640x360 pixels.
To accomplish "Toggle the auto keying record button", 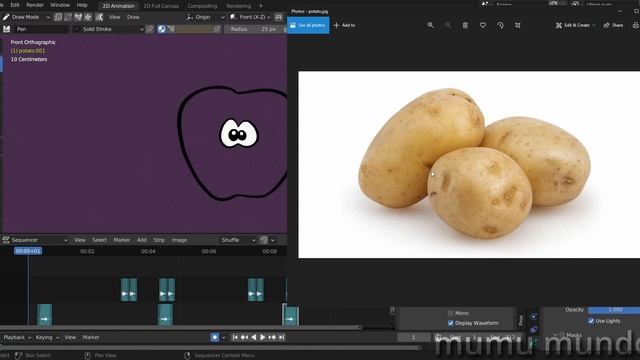I will (215, 337).
